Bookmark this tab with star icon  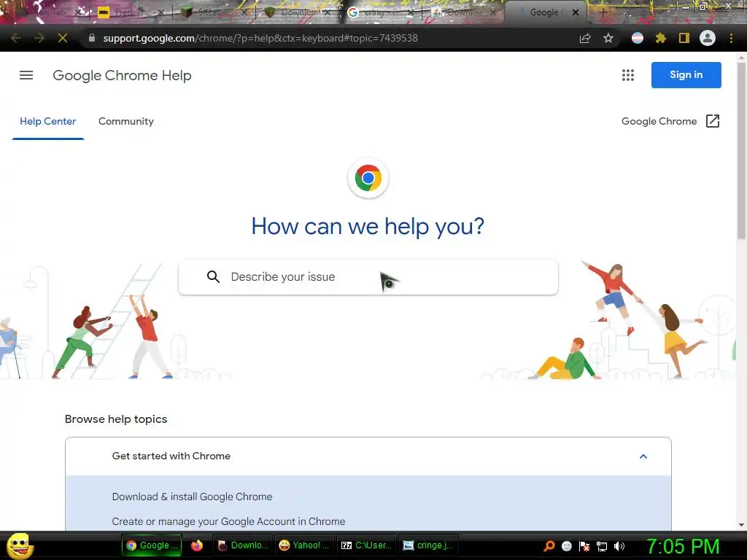point(608,38)
